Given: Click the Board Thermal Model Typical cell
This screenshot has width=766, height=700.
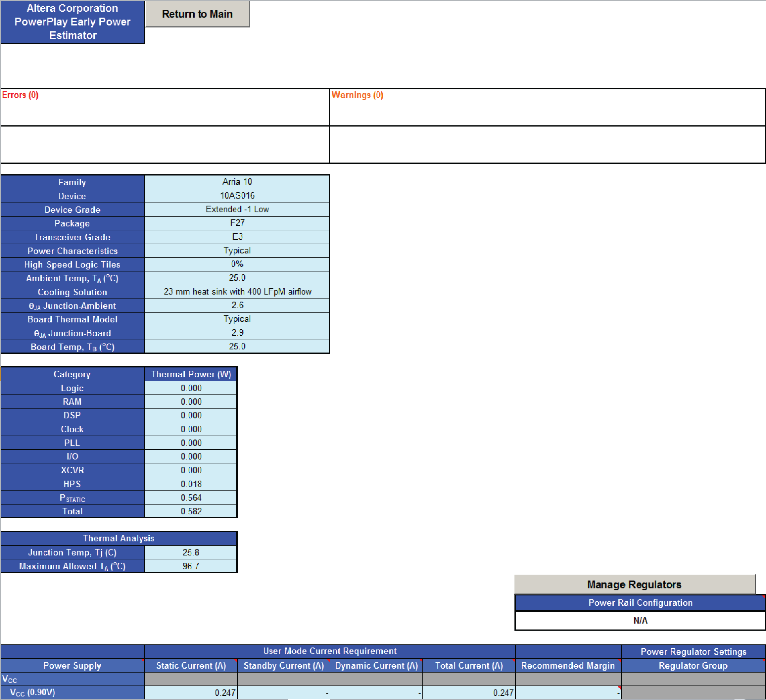Looking at the screenshot, I should pyautogui.click(x=237, y=319).
